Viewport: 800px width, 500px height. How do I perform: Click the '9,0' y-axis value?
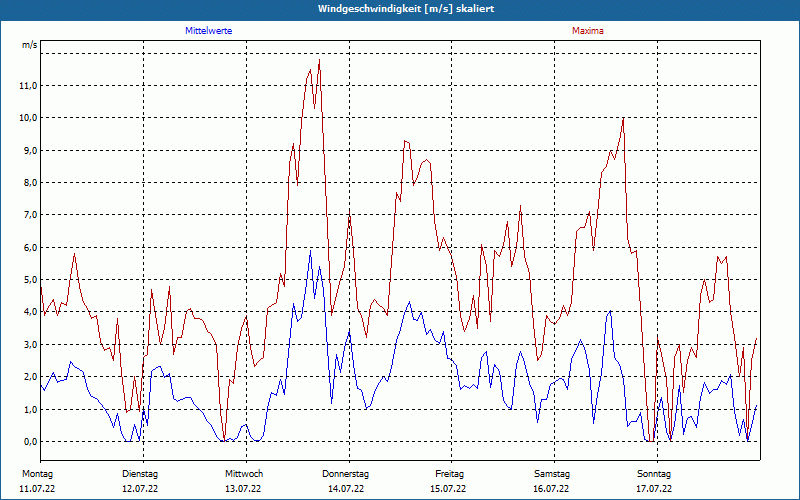(30, 151)
